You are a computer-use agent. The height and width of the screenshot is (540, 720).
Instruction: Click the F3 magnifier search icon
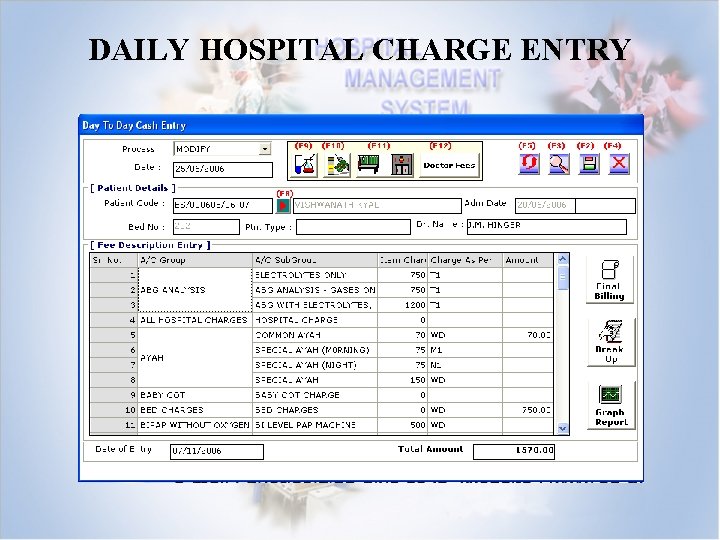(559, 163)
